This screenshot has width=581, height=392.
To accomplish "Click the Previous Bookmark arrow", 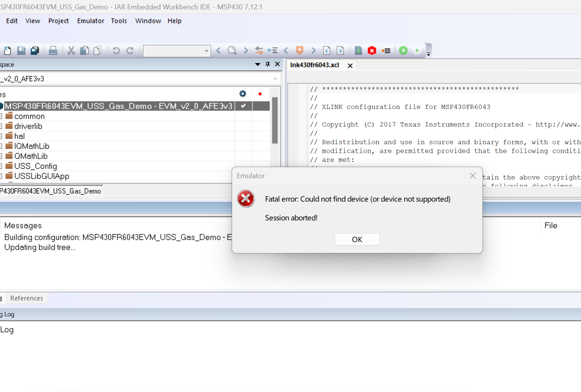I will 286,51.
